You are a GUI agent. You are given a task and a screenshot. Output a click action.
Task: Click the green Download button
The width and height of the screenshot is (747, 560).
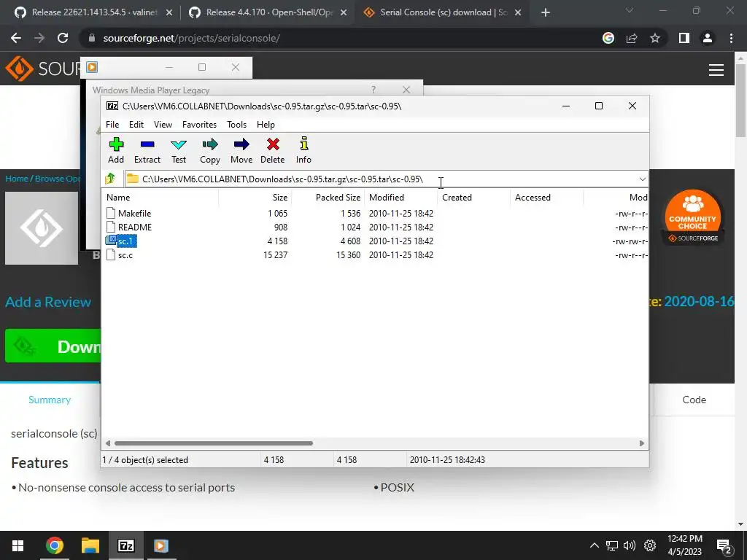[53, 346]
